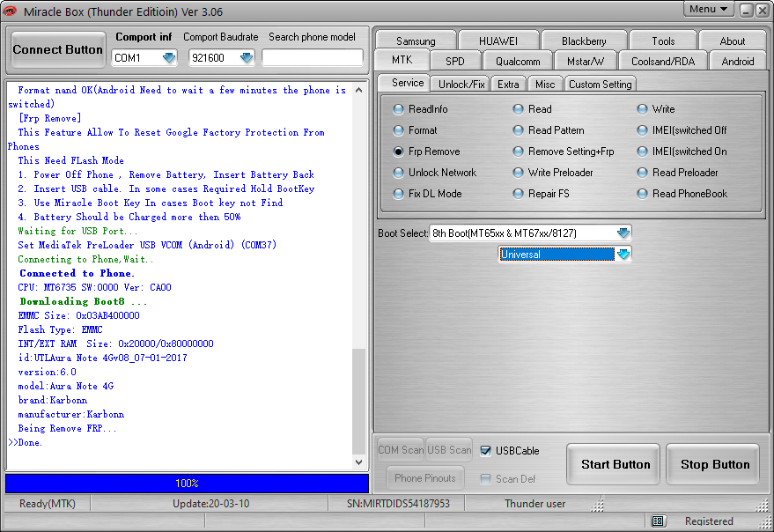Click the serial number SN:MIRTDIDS54187953
The height and width of the screenshot is (532, 774).
pos(398,503)
